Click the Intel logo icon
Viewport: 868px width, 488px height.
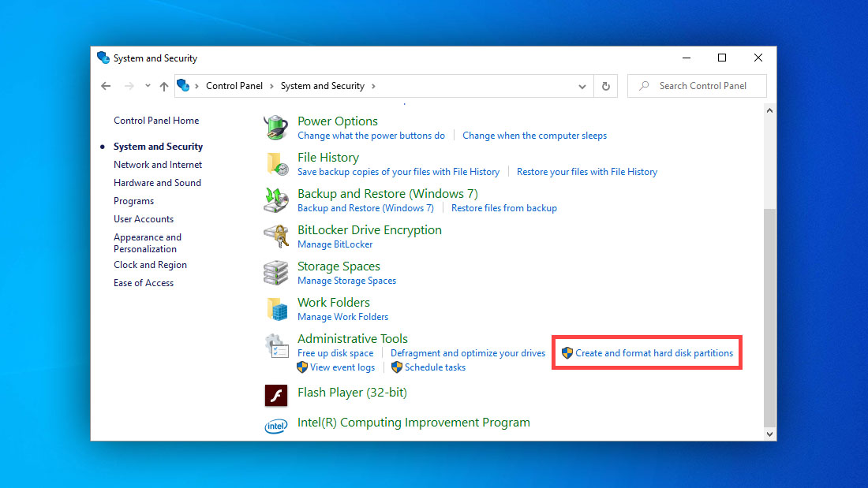275,426
